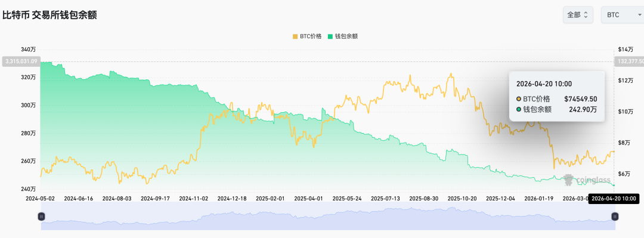The height and width of the screenshot is (238, 644).
Task: Click the 242.90万 tooltip balance value
Action: point(583,109)
